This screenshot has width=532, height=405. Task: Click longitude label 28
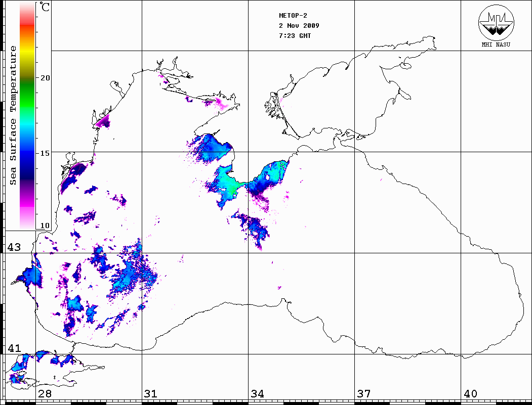tap(45, 394)
